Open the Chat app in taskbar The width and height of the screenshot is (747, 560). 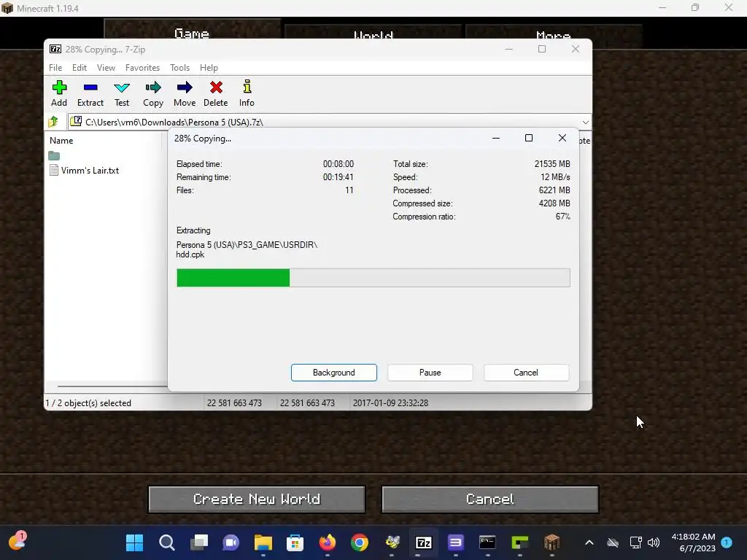[x=231, y=542]
